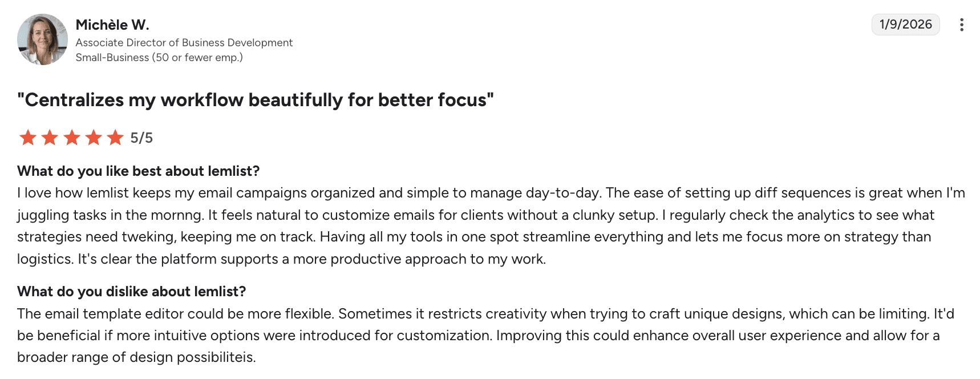This screenshot has width=980, height=379.
Task: Click Michèle W.'s profile photo
Action: (x=43, y=39)
